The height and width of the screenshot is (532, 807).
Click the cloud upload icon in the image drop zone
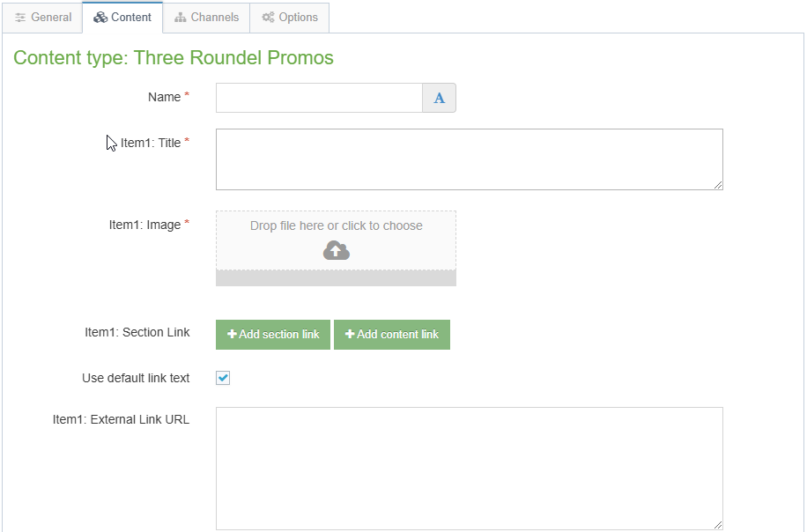tap(335, 250)
